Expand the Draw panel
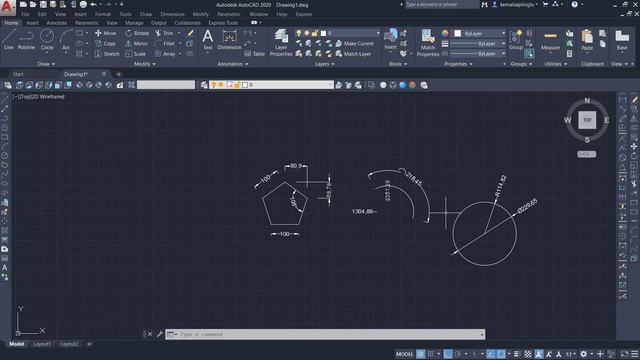640x360 pixels. [x=46, y=64]
